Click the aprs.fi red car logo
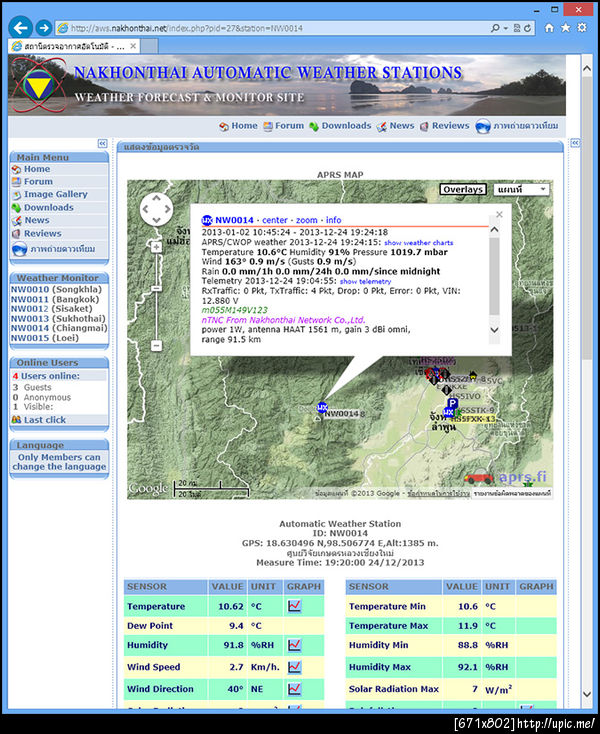The height and width of the screenshot is (734, 600). point(478,477)
